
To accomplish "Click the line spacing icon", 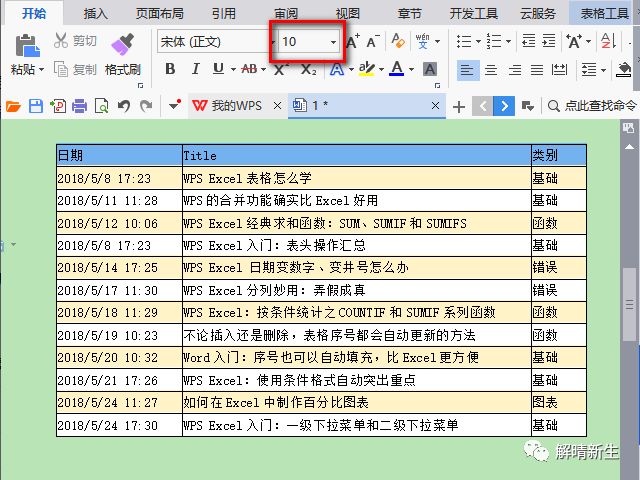I will click(589, 70).
